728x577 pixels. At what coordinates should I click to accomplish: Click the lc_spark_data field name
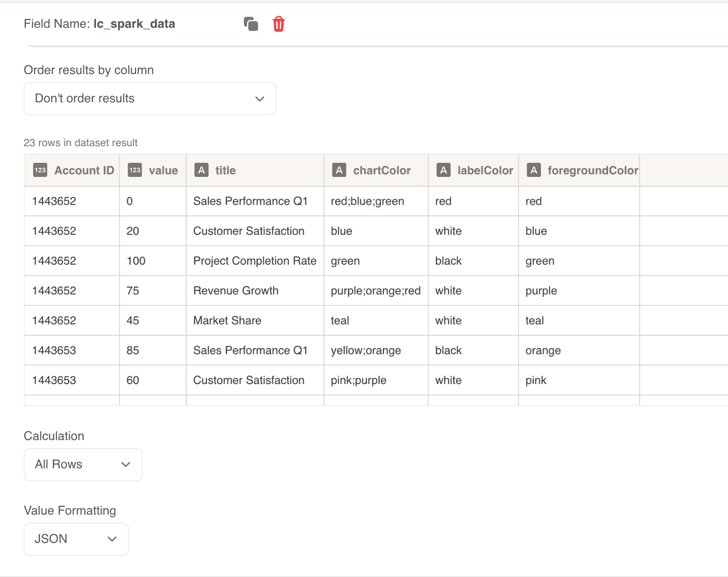coord(134,24)
